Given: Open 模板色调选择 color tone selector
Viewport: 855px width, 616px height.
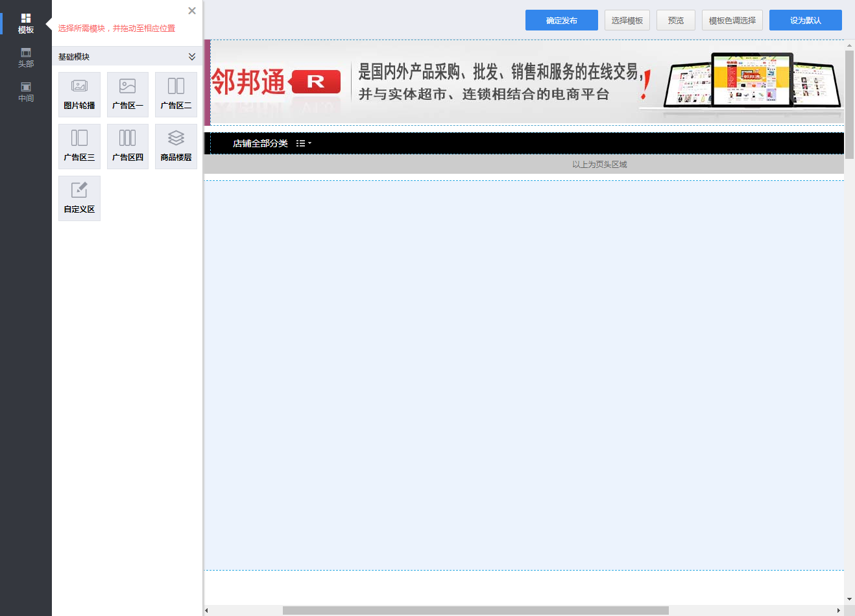Looking at the screenshot, I should click(x=732, y=20).
